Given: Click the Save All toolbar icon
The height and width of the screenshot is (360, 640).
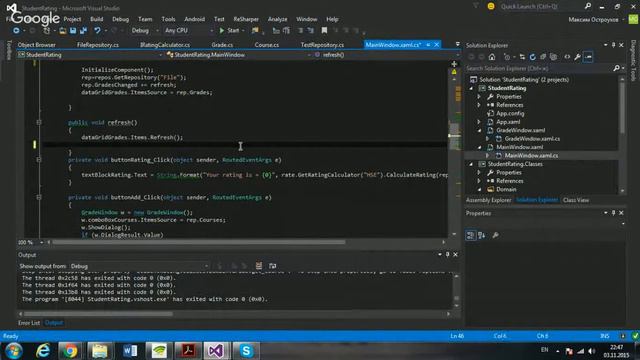Looking at the screenshot, I should pos(83,31).
